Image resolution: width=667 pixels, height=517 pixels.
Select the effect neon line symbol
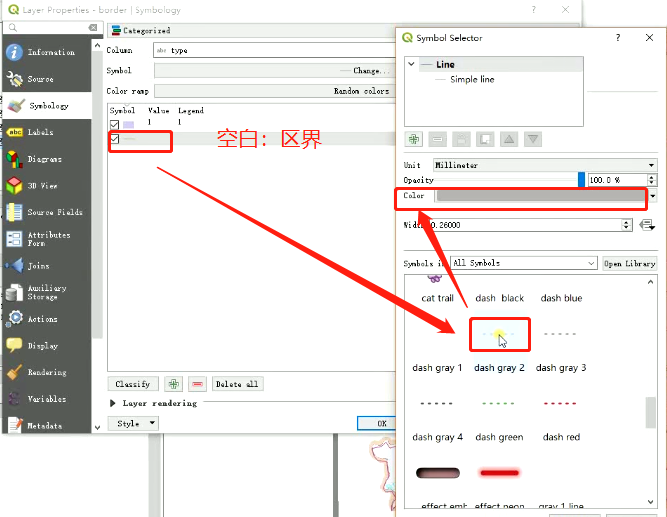tap(499, 473)
